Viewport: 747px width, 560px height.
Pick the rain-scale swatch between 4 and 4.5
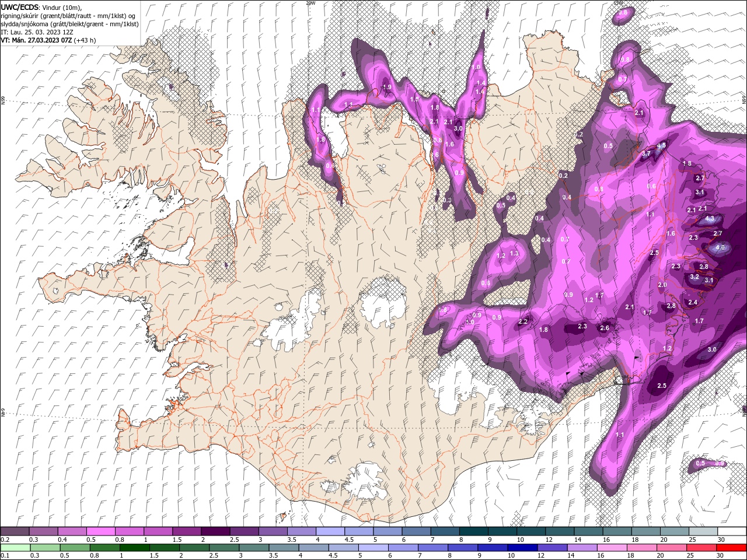point(314,548)
